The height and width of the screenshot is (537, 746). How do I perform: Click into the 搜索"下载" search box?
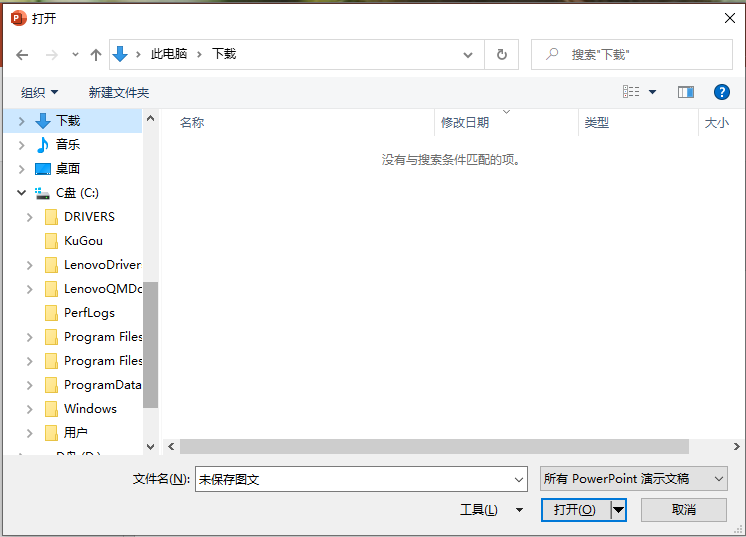coord(631,55)
